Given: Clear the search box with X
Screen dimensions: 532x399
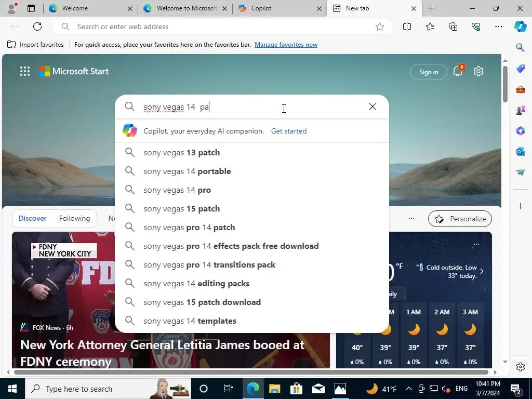Looking at the screenshot, I should pos(372,107).
